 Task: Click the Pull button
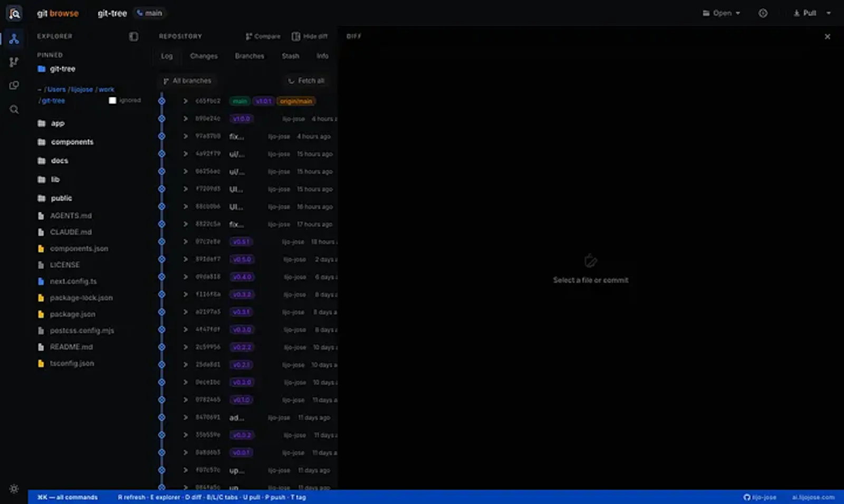click(x=805, y=13)
